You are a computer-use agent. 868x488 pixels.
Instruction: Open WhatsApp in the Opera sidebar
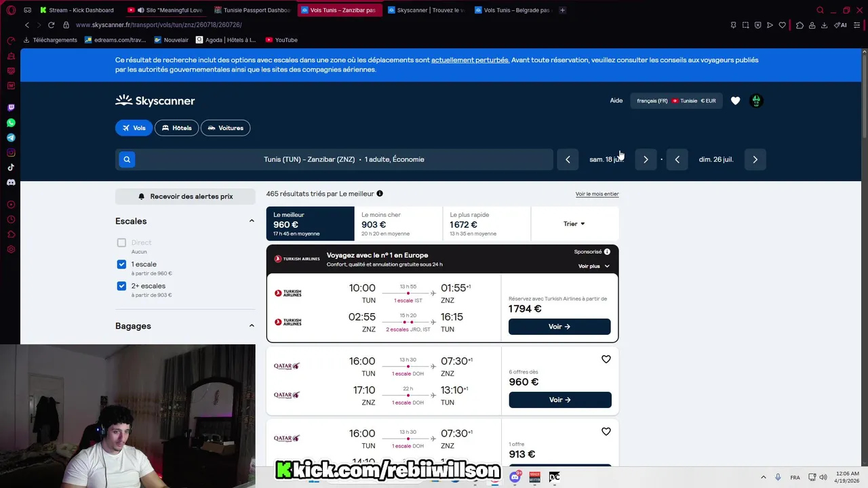click(x=11, y=123)
